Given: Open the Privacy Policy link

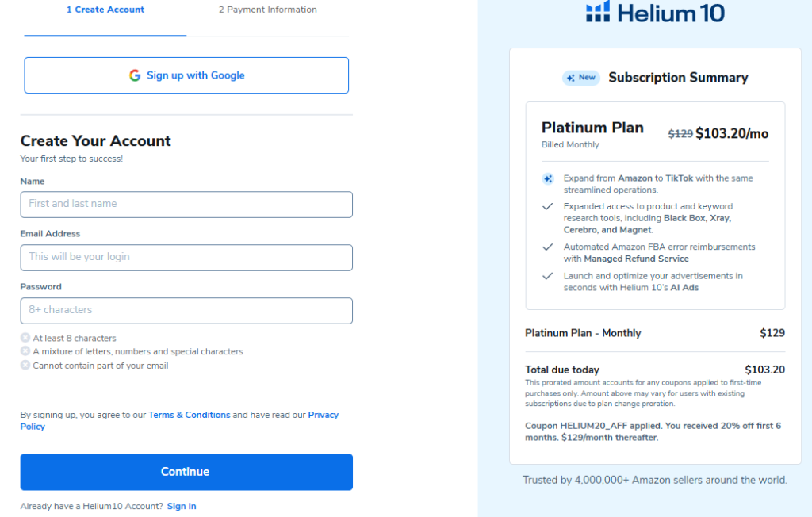Looking at the screenshot, I should coord(323,415).
